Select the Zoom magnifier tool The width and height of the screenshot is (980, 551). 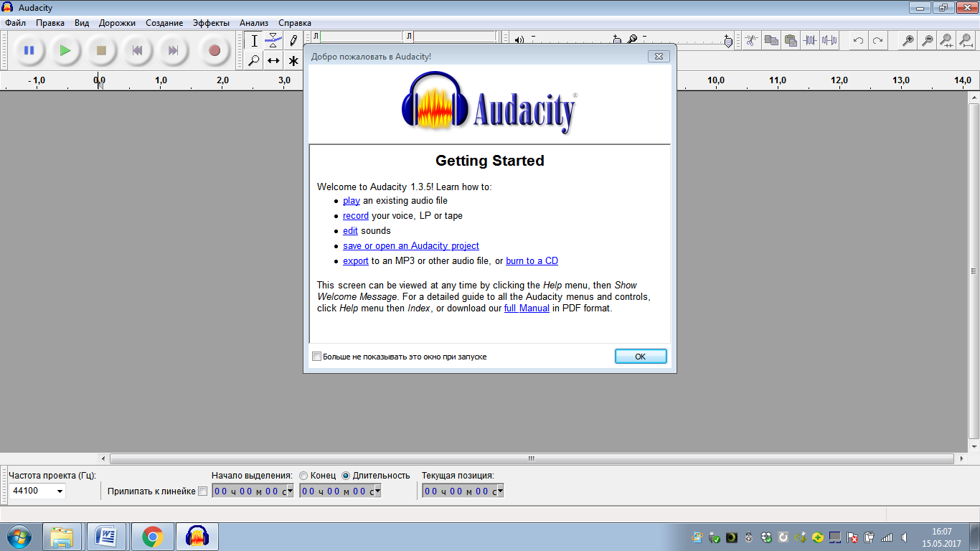[x=254, y=60]
